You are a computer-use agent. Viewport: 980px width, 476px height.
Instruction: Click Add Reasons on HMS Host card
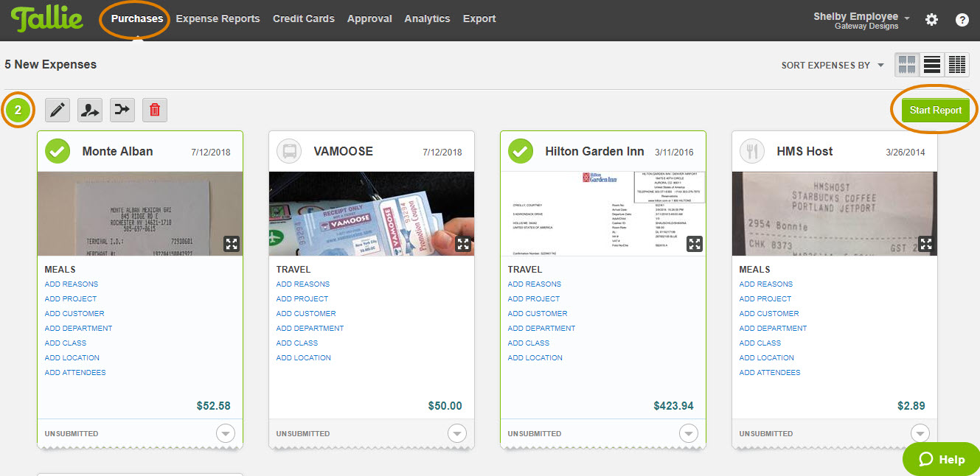point(766,284)
